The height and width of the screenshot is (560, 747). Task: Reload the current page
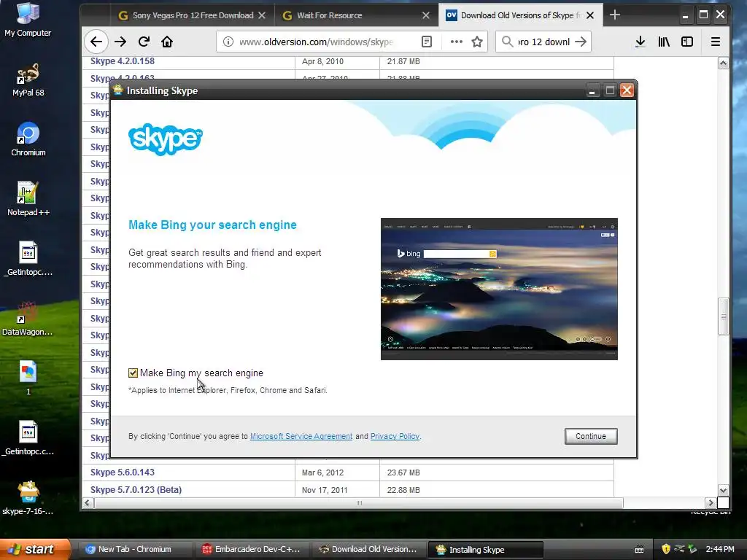[x=144, y=42]
